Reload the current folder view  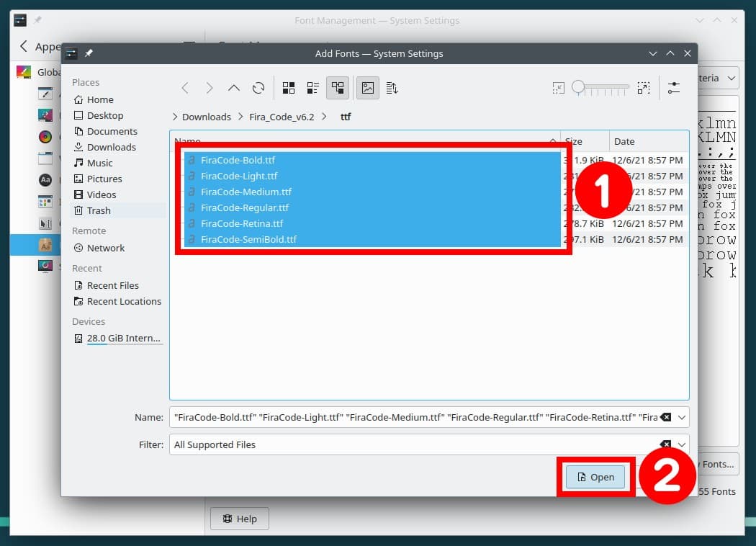tap(258, 87)
